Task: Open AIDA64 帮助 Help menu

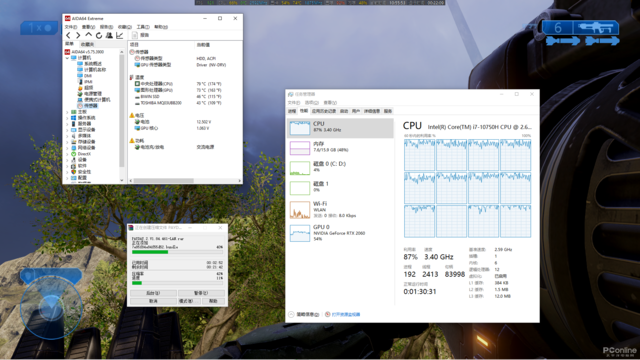Action: 161,27
